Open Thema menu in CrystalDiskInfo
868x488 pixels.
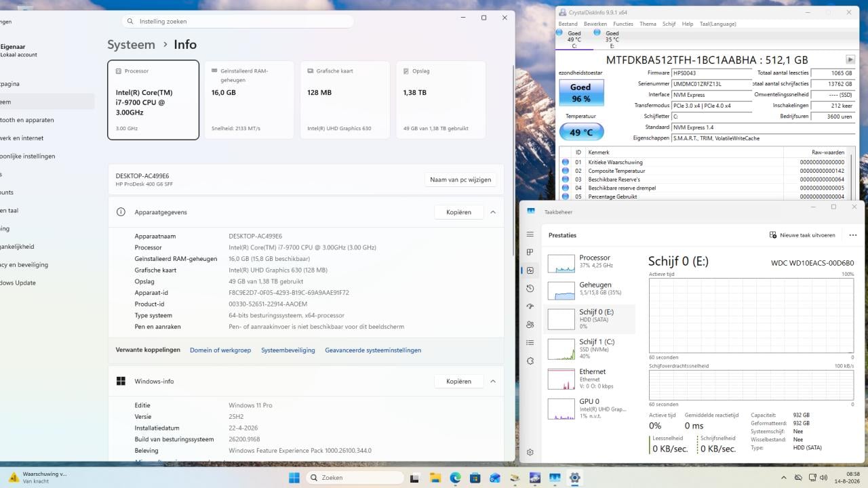click(648, 24)
